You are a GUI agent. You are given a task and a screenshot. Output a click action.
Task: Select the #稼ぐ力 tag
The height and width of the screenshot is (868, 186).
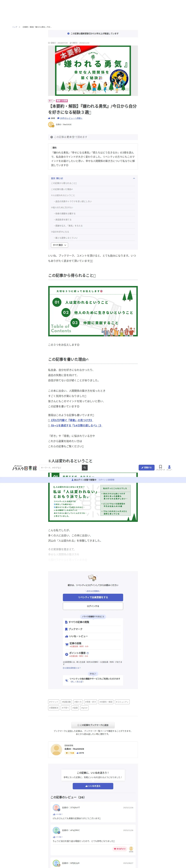point(78,702)
